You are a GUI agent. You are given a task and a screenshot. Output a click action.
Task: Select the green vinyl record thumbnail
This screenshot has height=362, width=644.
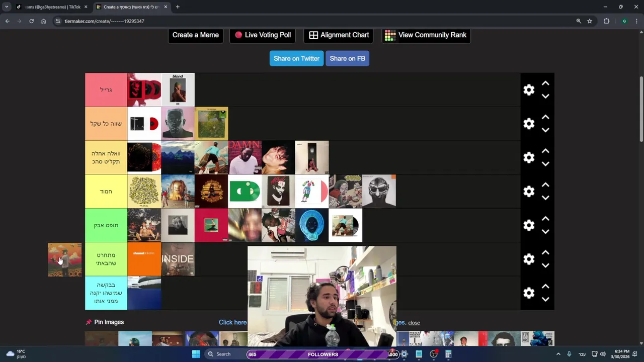tap(245, 192)
